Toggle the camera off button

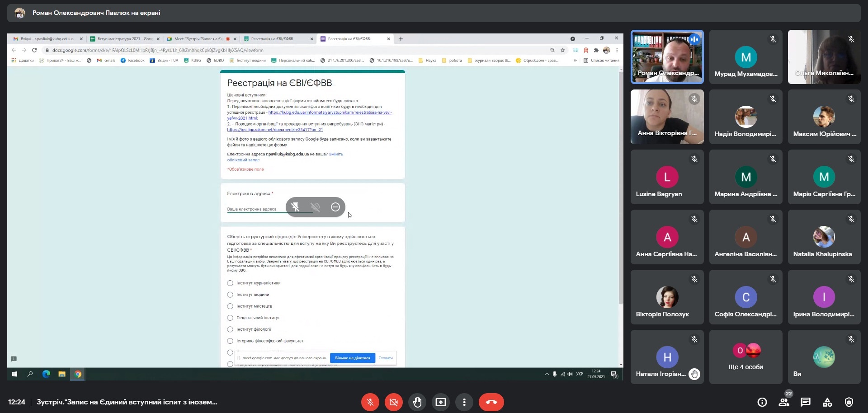click(394, 402)
